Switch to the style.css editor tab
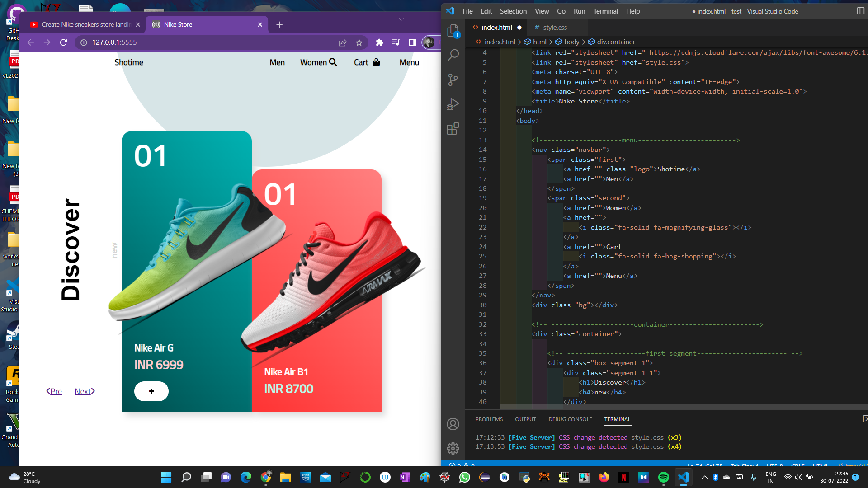The image size is (868, 488). [x=554, y=28]
